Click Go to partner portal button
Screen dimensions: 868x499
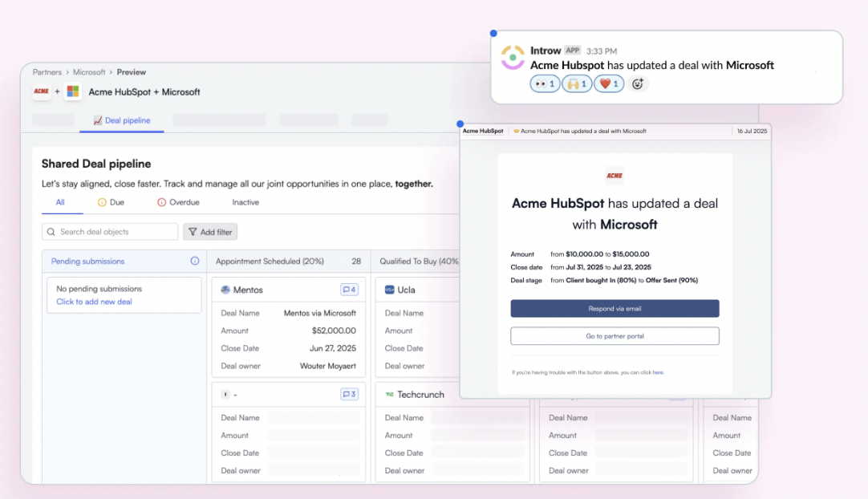pyautogui.click(x=615, y=336)
